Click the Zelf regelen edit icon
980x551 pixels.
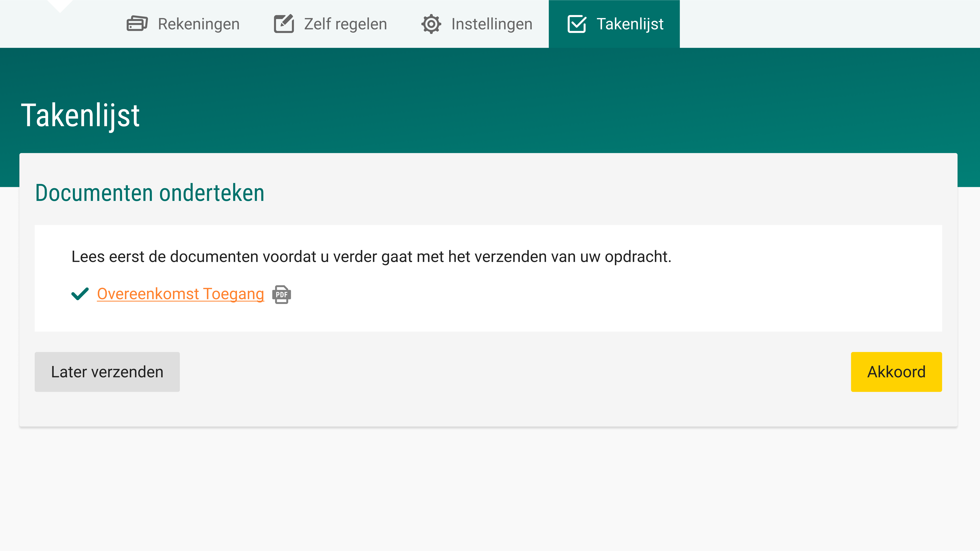click(284, 24)
